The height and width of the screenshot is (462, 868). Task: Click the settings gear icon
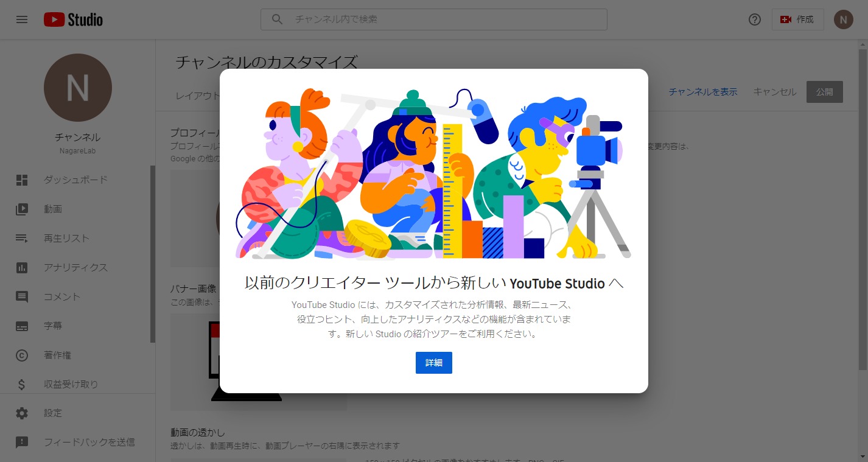click(x=22, y=413)
